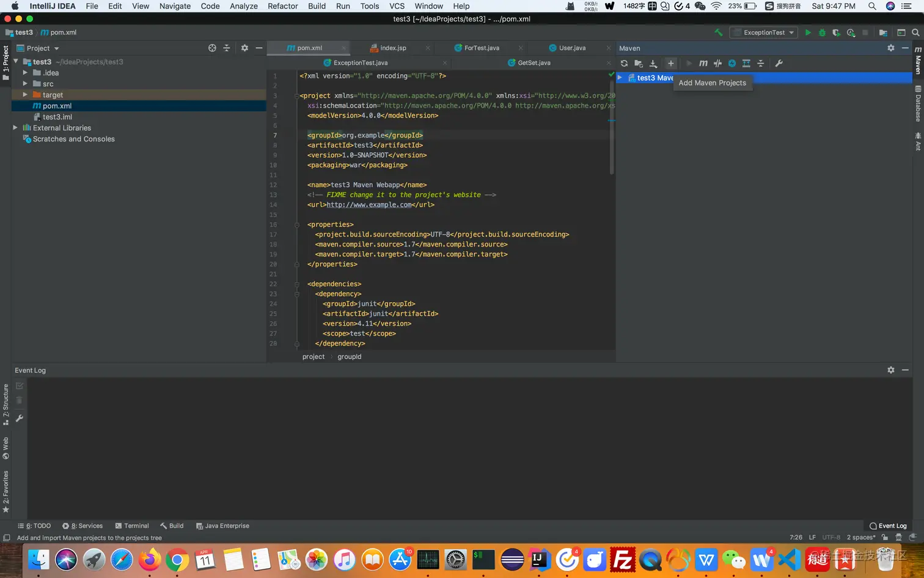
Task: Expand the External Libraries node
Action: click(x=15, y=128)
